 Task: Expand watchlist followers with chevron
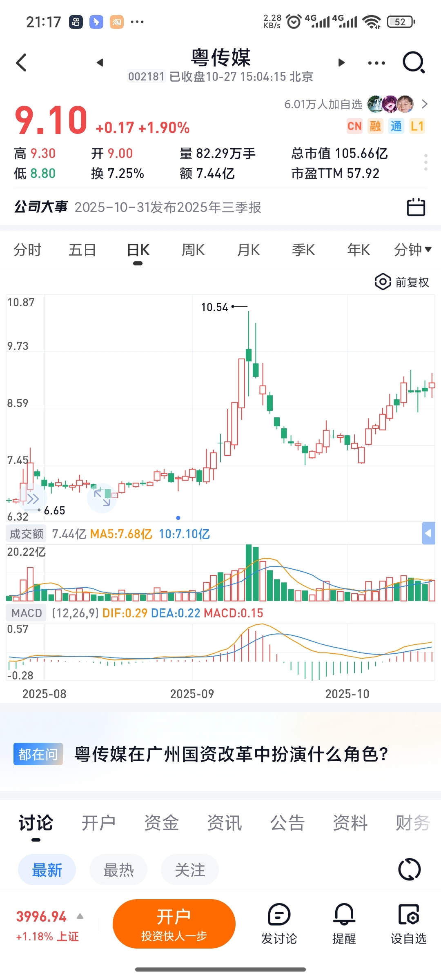tap(425, 104)
